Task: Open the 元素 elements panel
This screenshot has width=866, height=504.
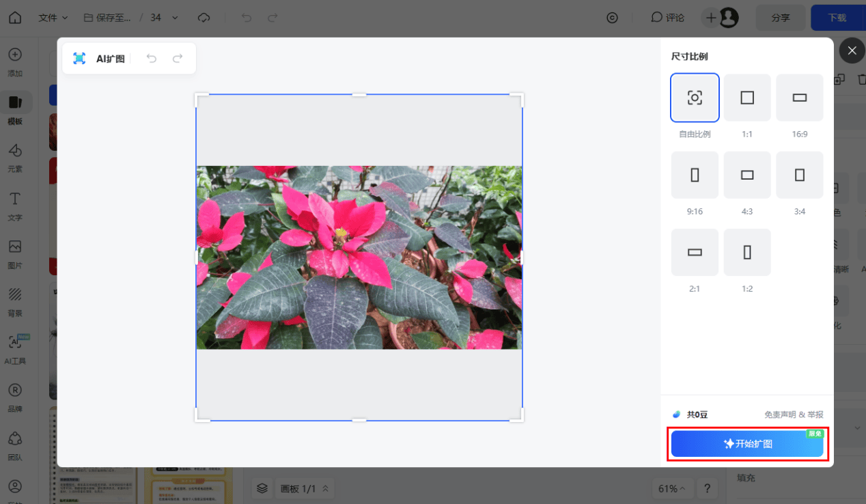Action: click(15, 158)
